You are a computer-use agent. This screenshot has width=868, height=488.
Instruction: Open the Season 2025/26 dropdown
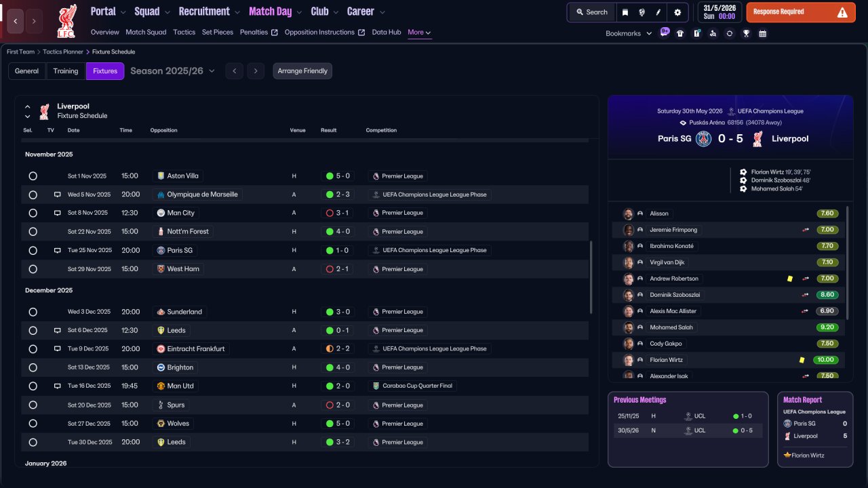(x=172, y=71)
